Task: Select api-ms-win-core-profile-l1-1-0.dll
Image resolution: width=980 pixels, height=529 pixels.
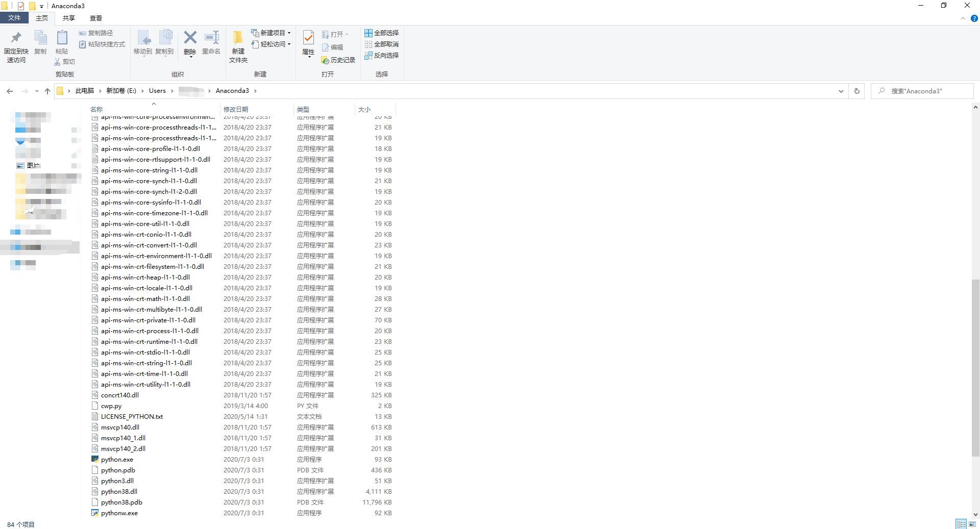Action: 151,149
